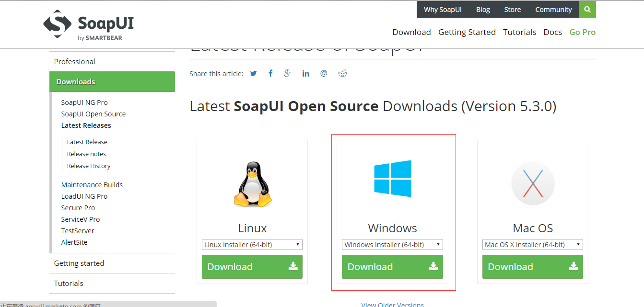
Task: Share article via LinkedIn icon
Action: pos(305,73)
